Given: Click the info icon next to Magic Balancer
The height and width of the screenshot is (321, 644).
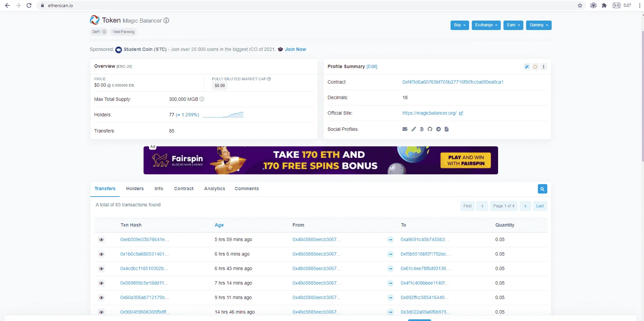Looking at the screenshot, I should coord(166,21).
